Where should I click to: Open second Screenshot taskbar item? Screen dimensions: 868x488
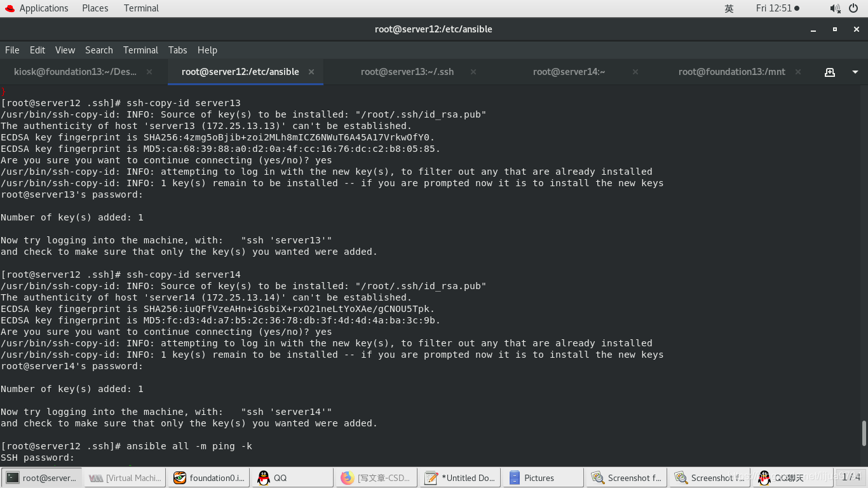(x=710, y=478)
